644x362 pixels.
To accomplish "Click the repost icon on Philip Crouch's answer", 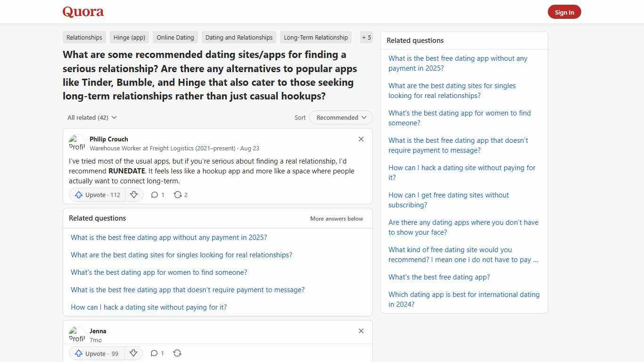I will (x=179, y=195).
